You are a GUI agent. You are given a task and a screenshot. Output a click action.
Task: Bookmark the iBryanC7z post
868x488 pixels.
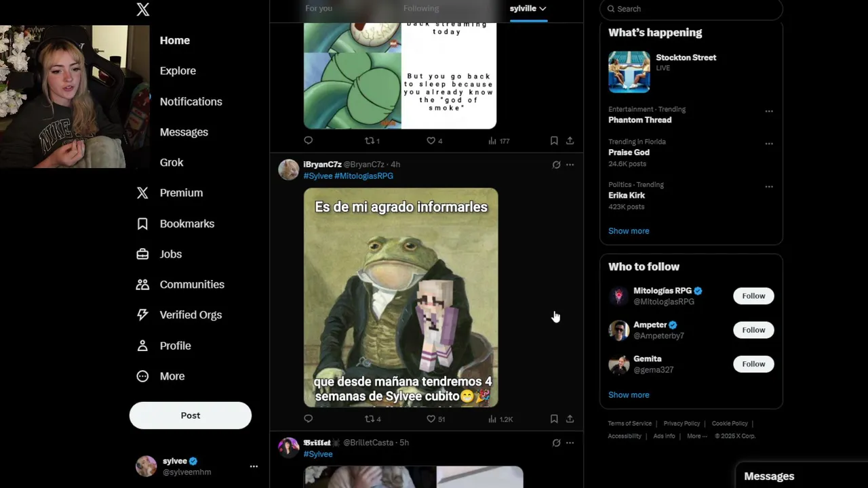tap(554, 419)
